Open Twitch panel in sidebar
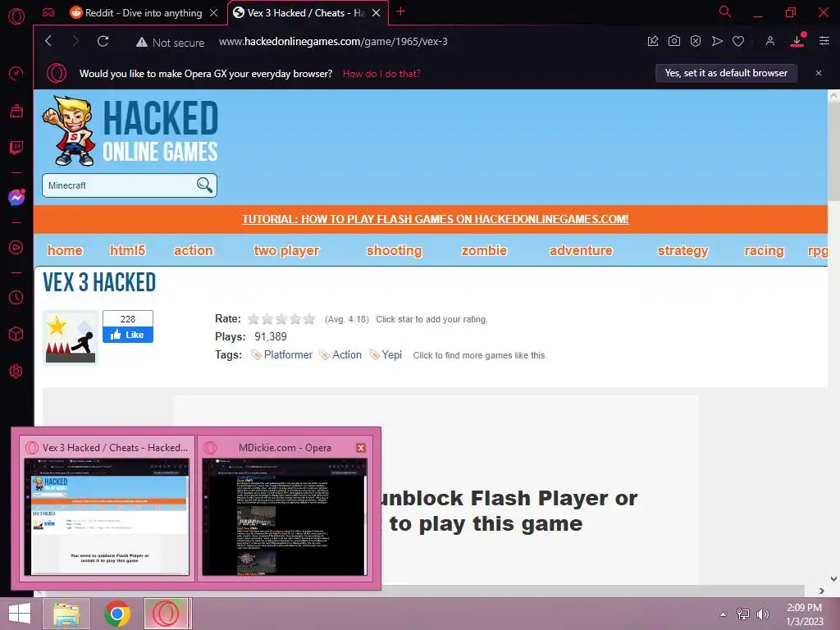Screen dimensions: 840x630 tap(16, 148)
